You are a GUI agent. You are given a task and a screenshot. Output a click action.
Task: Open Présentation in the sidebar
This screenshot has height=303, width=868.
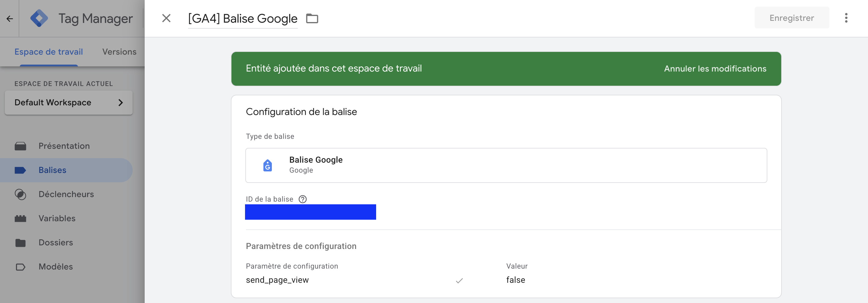point(64,146)
